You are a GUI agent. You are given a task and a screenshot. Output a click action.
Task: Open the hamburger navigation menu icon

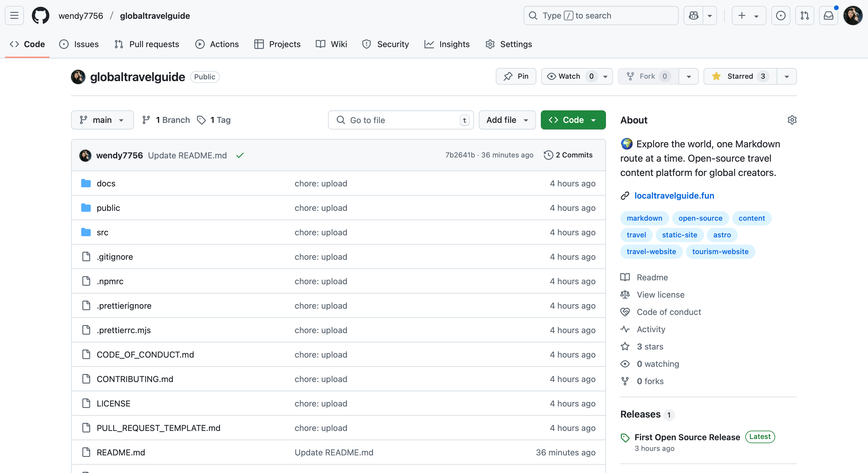click(14, 15)
